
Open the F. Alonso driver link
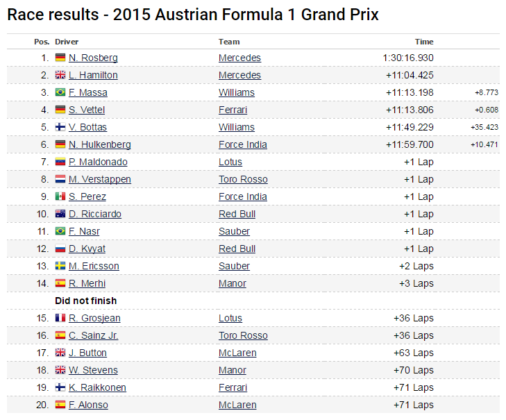click(x=88, y=405)
